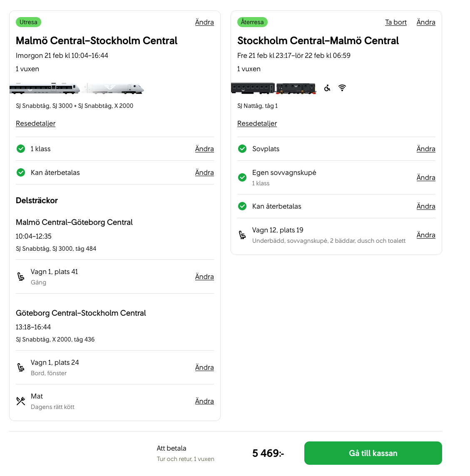Change the Sovplats option
470x476 pixels.
(426, 149)
